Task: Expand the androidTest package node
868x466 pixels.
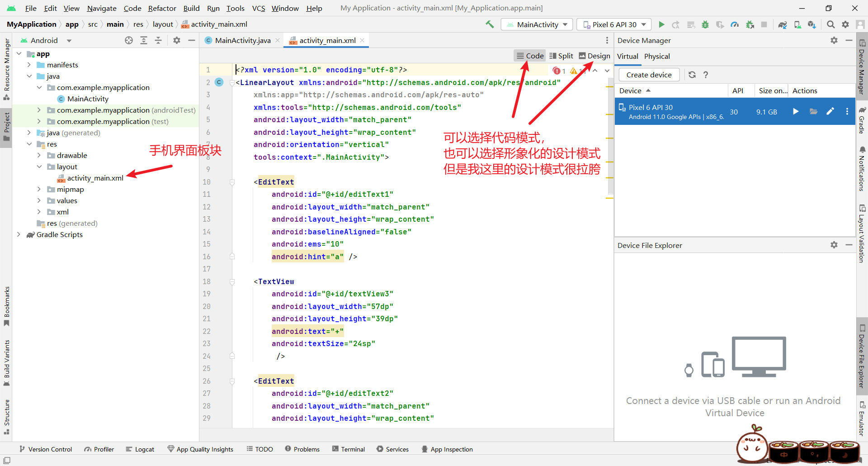Action: pyautogui.click(x=39, y=110)
